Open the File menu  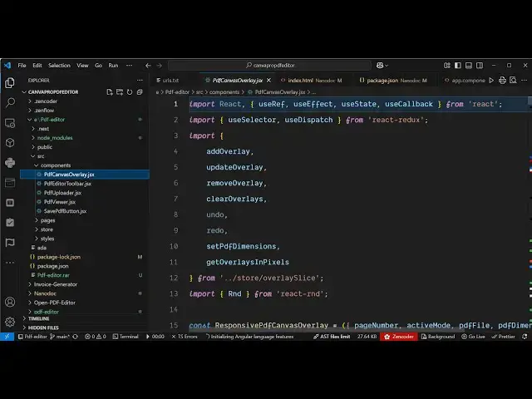22,66
